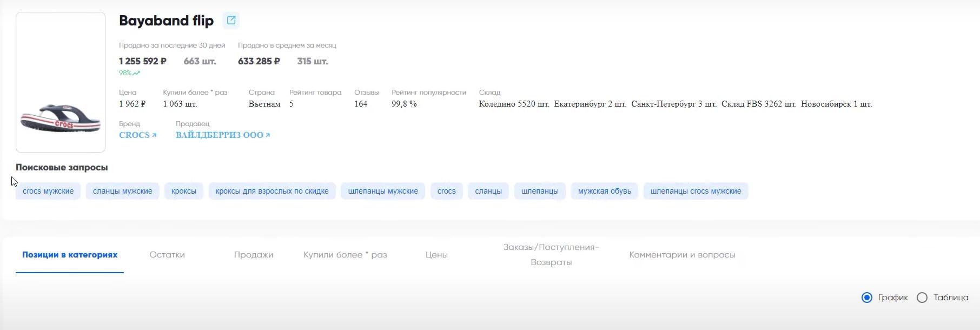Click the 30-day sold units '663 шт.'
The width and height of the screenshot is (980, 330).
pos(200,61)
